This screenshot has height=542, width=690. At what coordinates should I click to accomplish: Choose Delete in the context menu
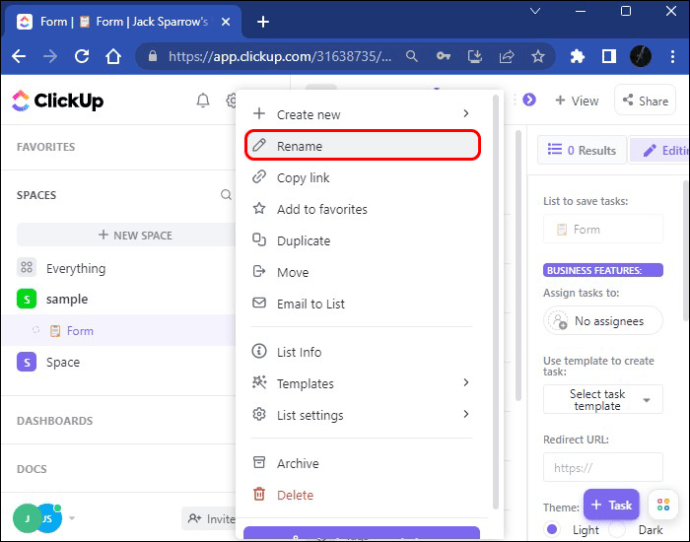click(x=362, y=495)
